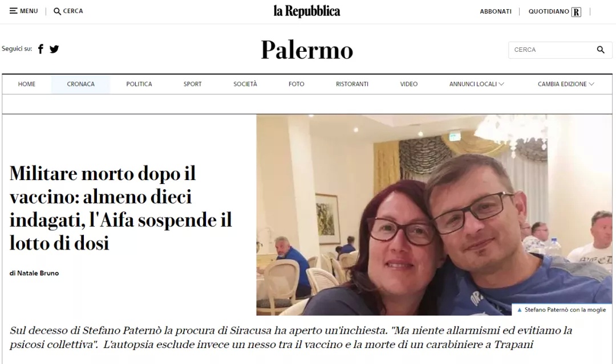This screenshot has height=364, width=616.
Task: Submit search with magnifier in CERCA box
Action: pyautogui.click(x=601, y=50)
